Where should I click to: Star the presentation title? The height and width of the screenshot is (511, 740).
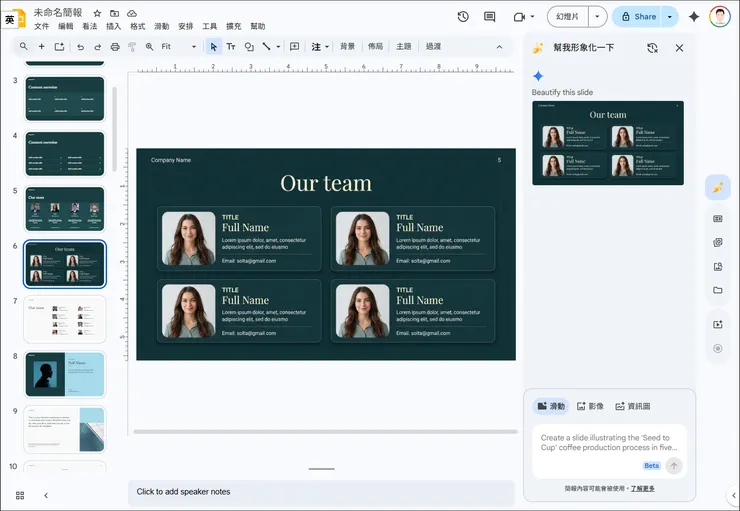(97, 13)
